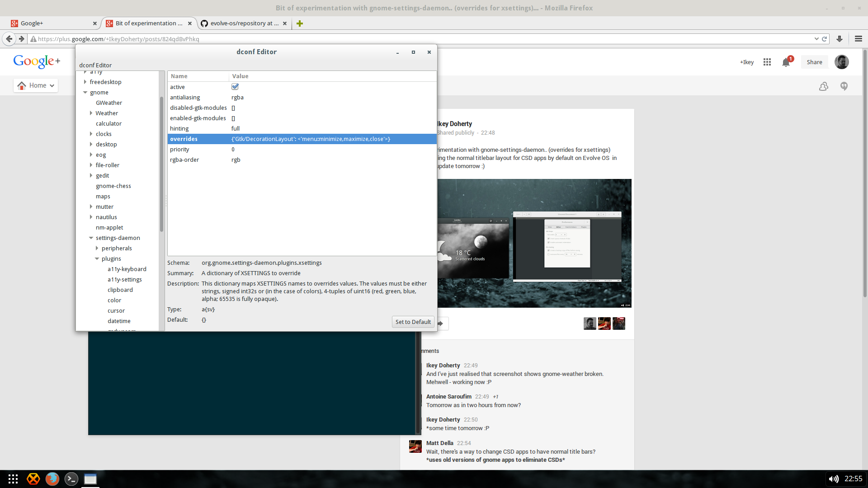Open the Firefox hamburger menu

(x=859, y=39)
